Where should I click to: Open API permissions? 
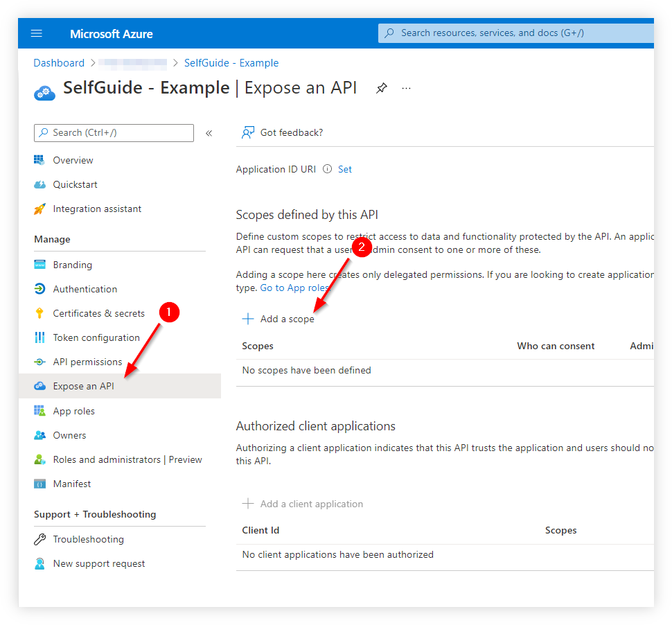87,362
